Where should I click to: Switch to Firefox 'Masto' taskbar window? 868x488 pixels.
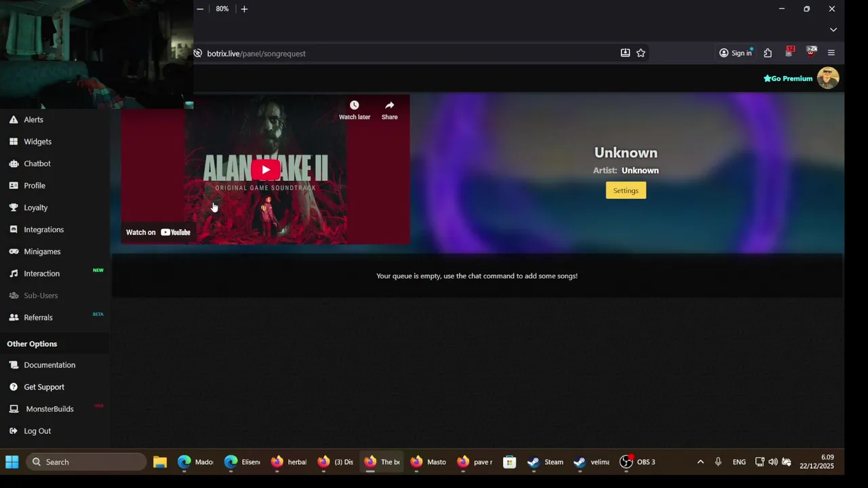(x=429, y=462)
